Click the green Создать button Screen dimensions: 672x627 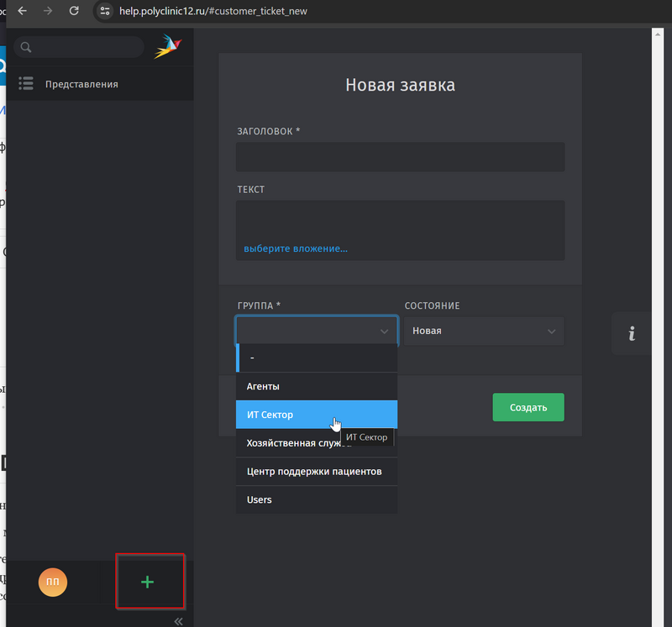[x=528, y=407]
